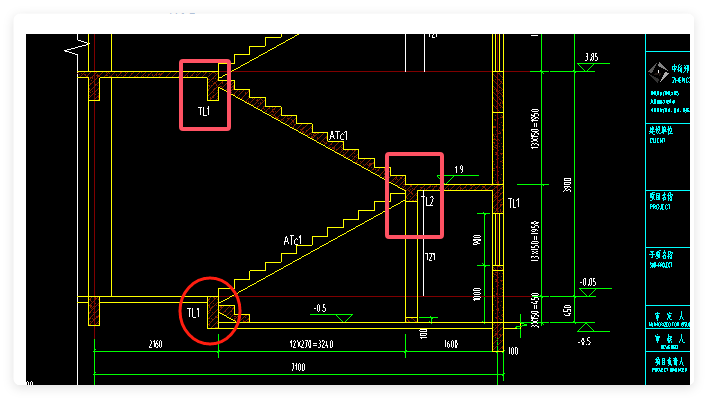Screen dimensions: 707x398
Task: Click the TL1 label right of wall
Action: pyautogui.click(x=514, y=203)
